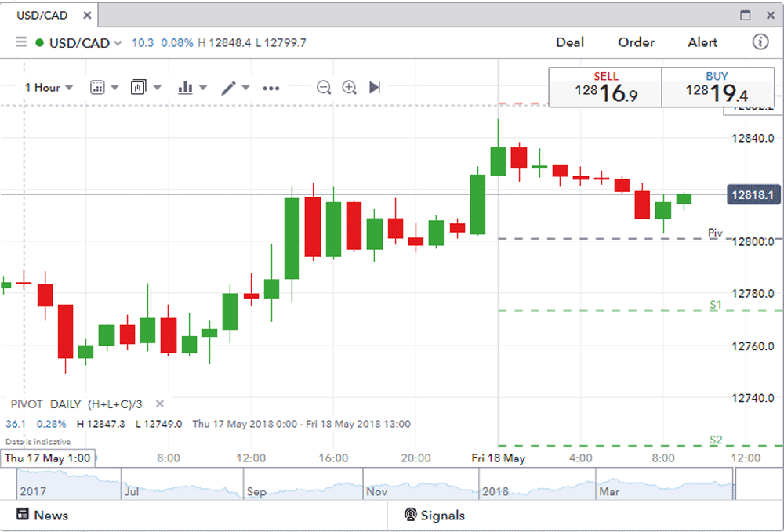
Task: Zoom out of the chart
Action: [324, 88]
